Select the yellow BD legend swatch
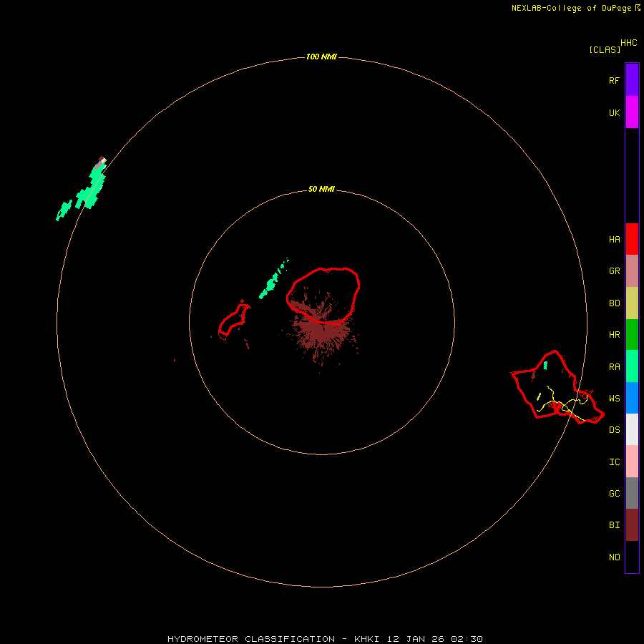The height and width of the screenshot is (644, 644). [x=632, y=303]
